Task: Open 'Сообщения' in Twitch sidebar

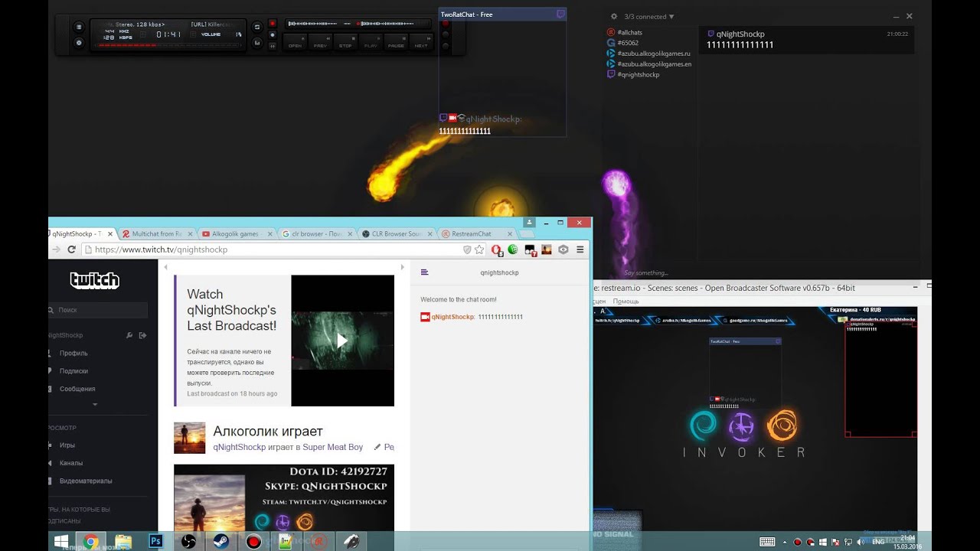Action: pyautogui.click(x=77, y=390)
